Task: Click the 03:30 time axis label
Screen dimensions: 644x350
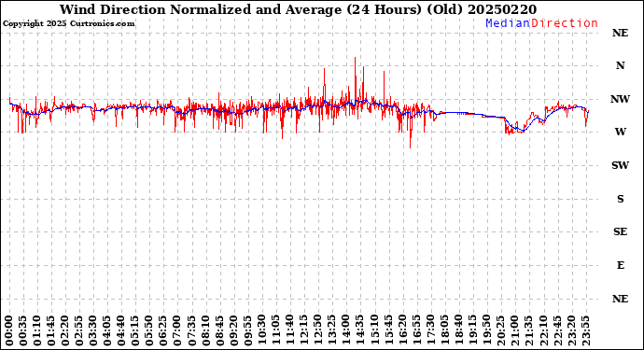Action: click(x=92, y=331)
